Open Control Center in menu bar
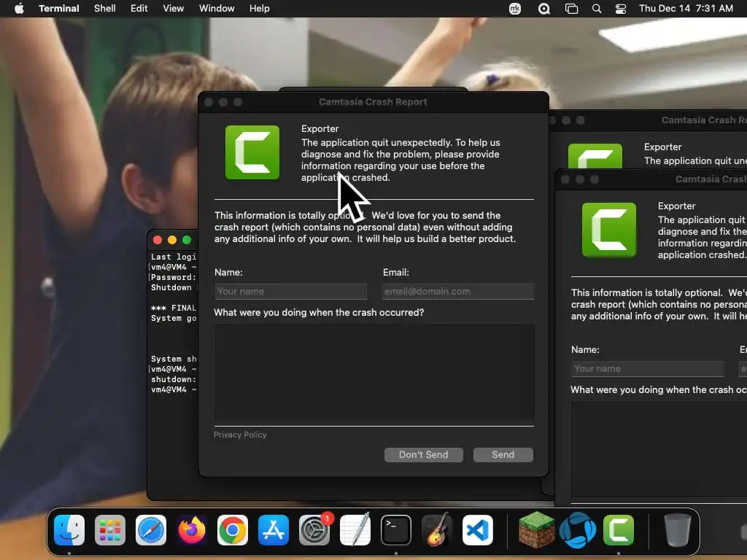Screen dimensions: 747x560 click(x=621, y=9)
